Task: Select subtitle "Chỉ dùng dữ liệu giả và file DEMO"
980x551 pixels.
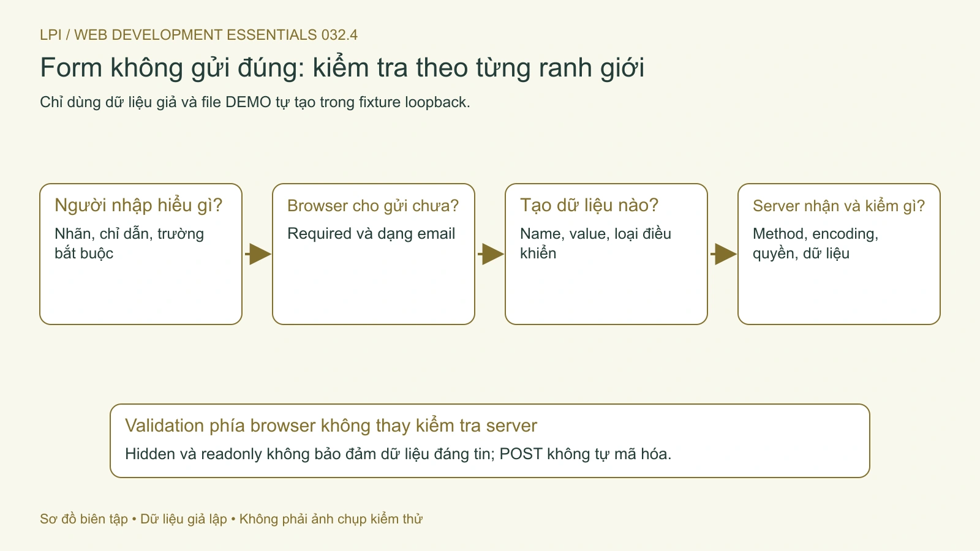Action: tap(156, 102)
